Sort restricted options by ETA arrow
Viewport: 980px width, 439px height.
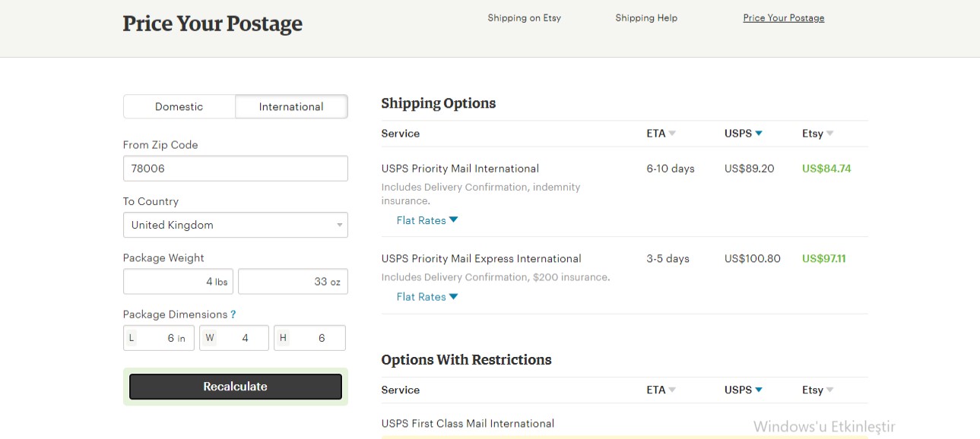tap(672, 390)
